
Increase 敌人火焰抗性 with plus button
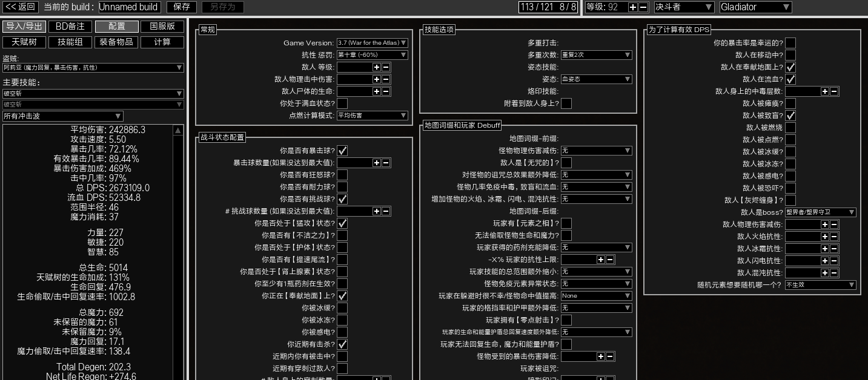[824, 237]
